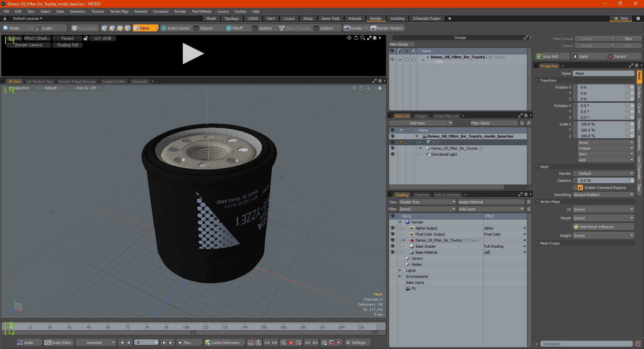
Task: Click the New Group button
Action: (402, 44)
